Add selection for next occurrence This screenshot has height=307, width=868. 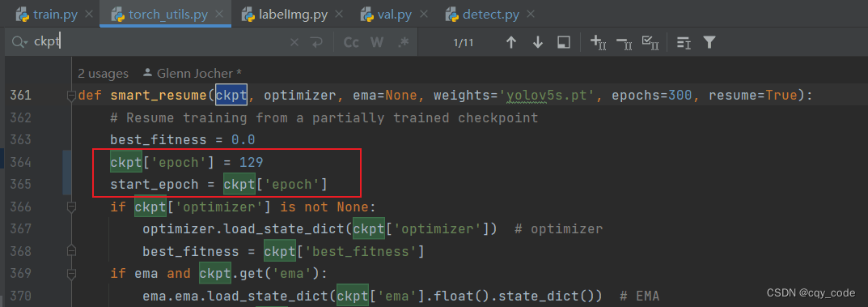point(599,43)
